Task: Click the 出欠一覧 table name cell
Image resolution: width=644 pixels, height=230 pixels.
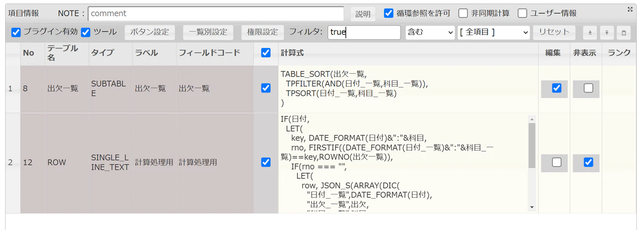Action: [x=66, y=89]
